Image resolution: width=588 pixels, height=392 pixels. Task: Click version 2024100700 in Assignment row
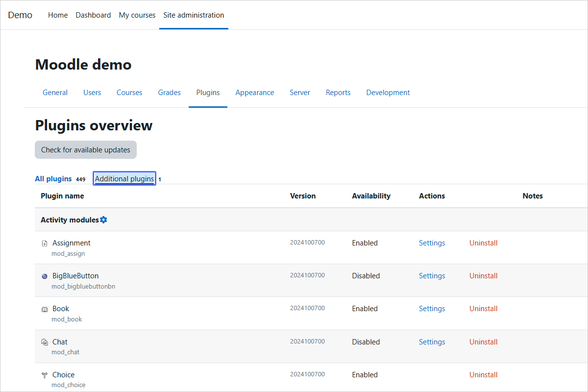click(307, 243)
